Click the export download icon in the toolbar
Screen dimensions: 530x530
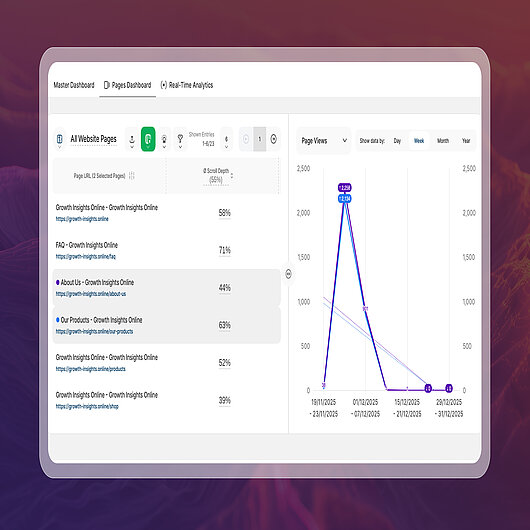coord(132,139)
